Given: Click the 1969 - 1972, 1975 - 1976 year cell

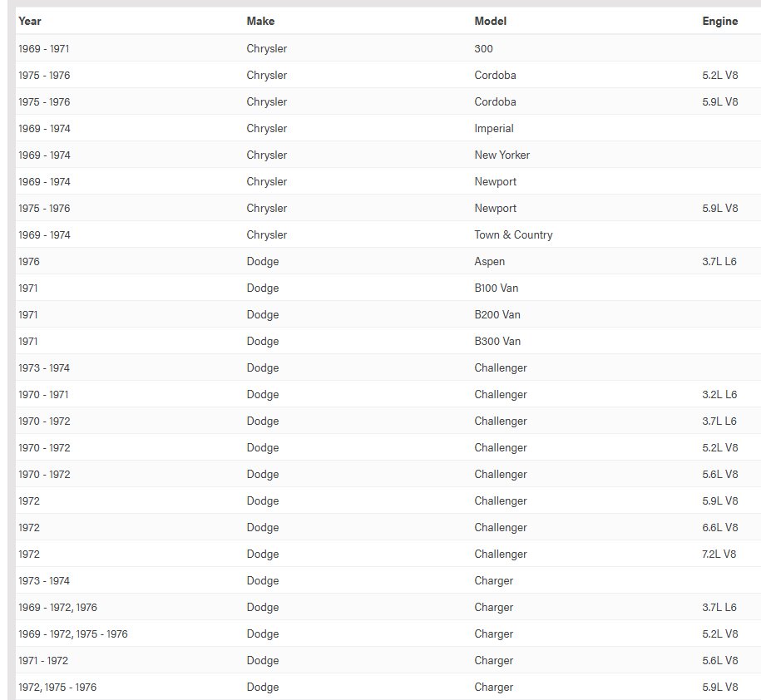Looking at the screenshot, I should [x=73, y=634].
